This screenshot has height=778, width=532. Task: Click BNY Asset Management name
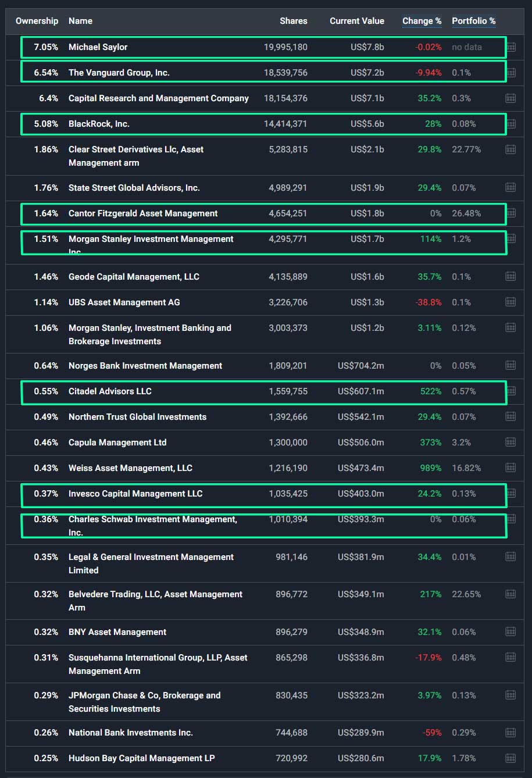click(x=117, y=632)
